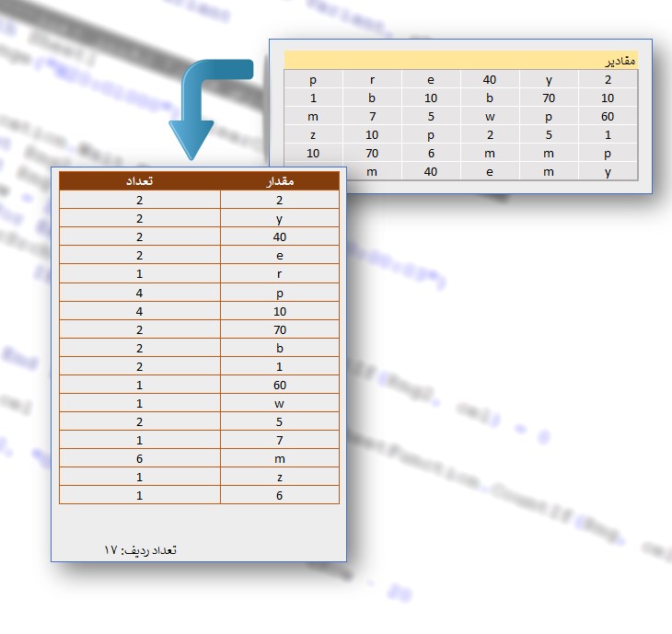Click the '60' cell in values grid
672x634 pixels.
608,116
